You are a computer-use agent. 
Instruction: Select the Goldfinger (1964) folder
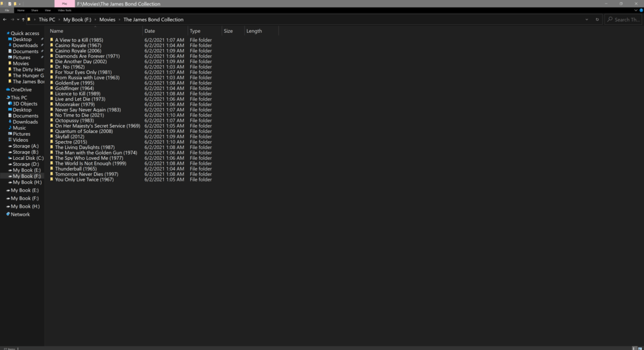click(x=75, y=88)
